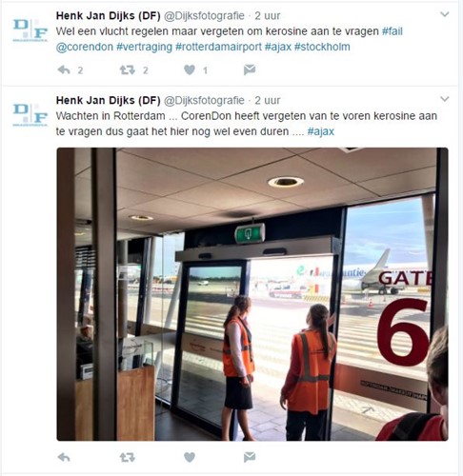Open the #rotterdamairport hashtag
The width and height of the screenshot is (463, 476).
(x=218, y=47)
